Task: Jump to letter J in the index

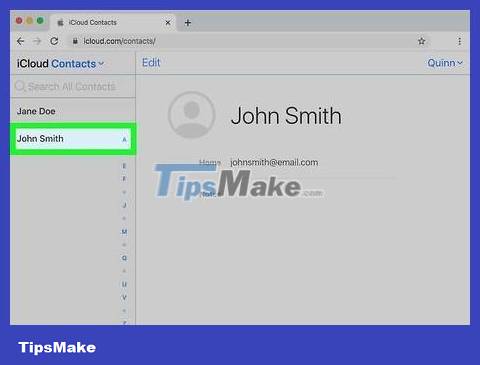Action: (124, 205)
